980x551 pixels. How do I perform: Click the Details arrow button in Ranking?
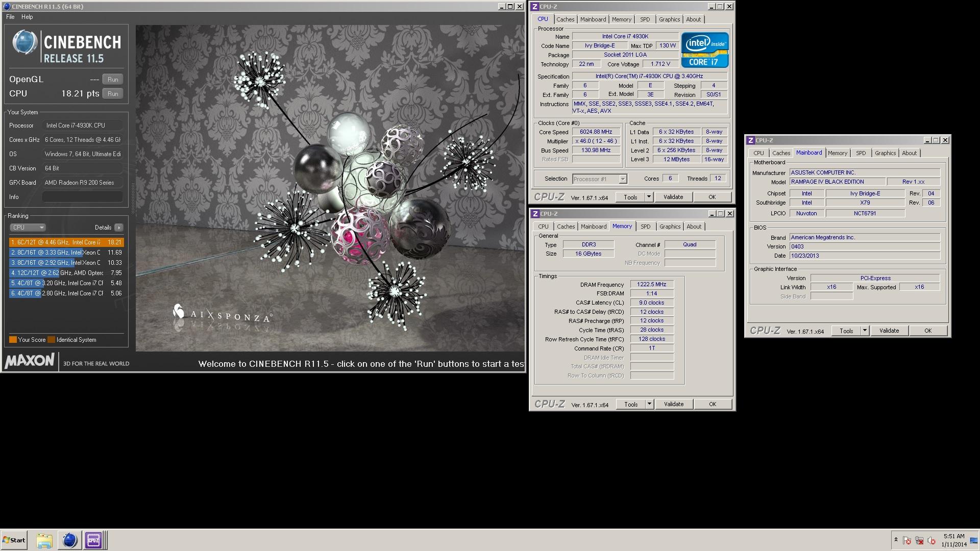pos(118,228)
